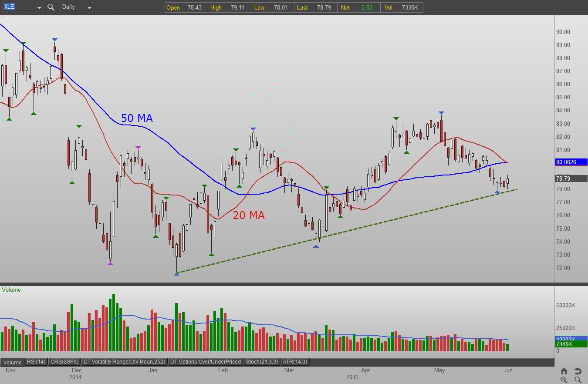Open the Daily timeframe dropdown
Viewport: 588px width, 384px height.
90,7
